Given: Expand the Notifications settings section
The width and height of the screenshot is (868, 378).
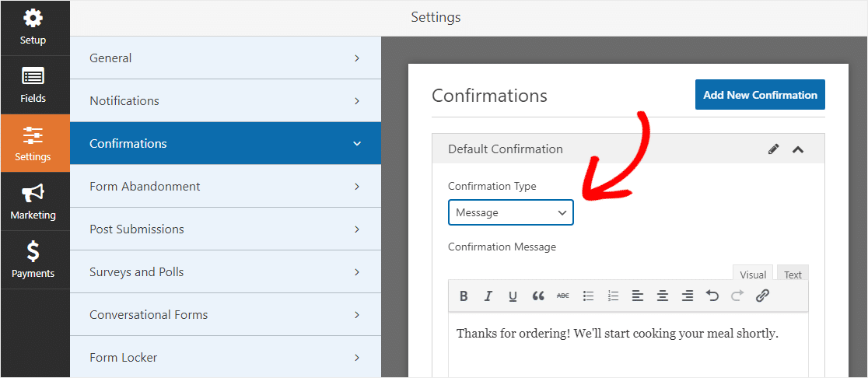Looking at the screenshot, I should [x=226, y=101].
